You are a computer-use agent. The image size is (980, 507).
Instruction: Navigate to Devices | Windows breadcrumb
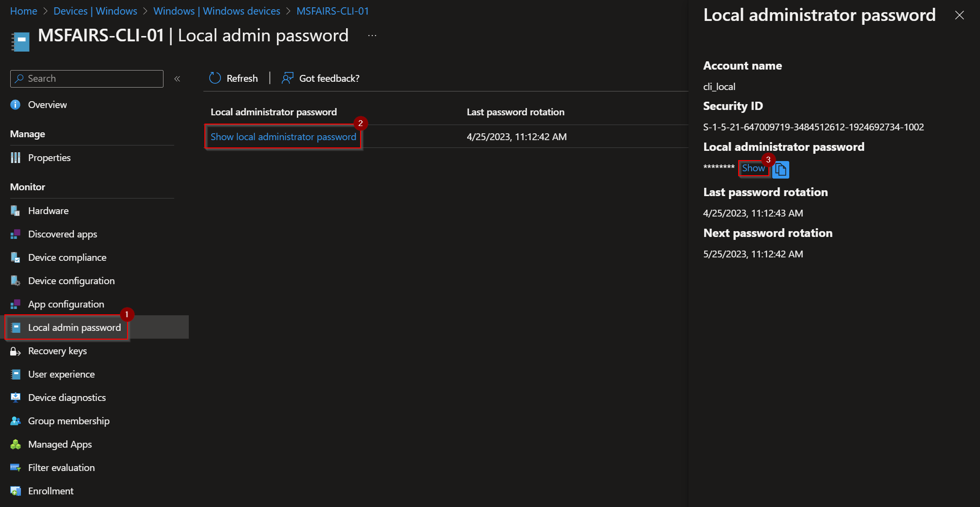tap(95, 11)
